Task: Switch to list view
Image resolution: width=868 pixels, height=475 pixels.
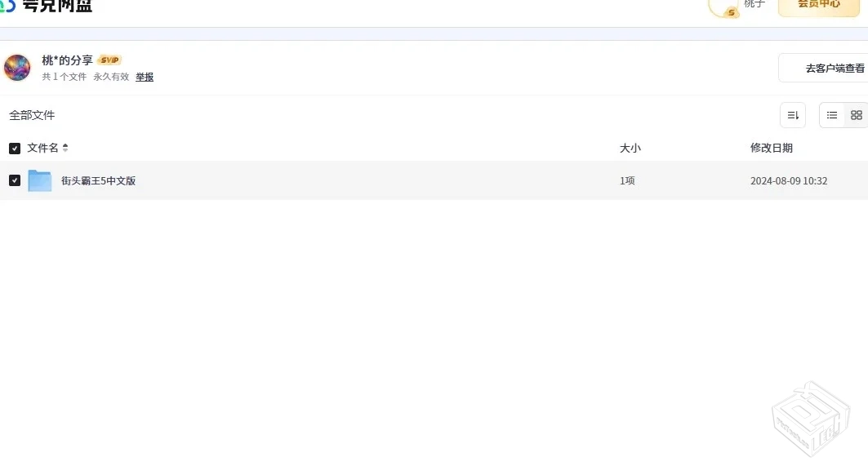Action: click(832, 115)
